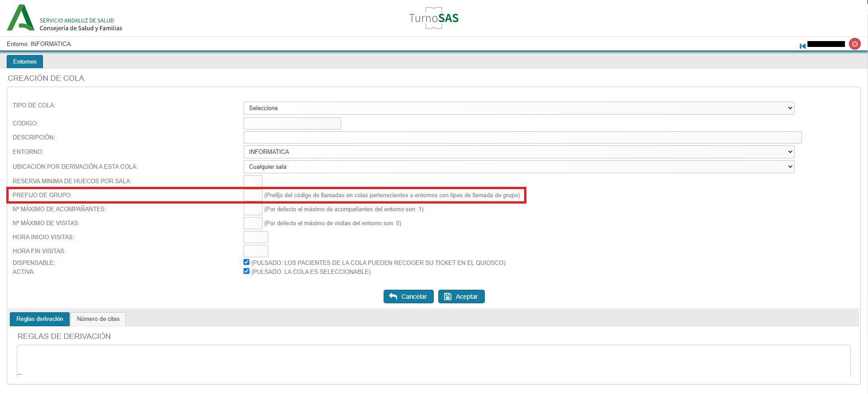The height and width of the screenshot is (394, 868).
Task: Focus the PREFIJO DE GRUPO field
Action: tap(253, 195)
